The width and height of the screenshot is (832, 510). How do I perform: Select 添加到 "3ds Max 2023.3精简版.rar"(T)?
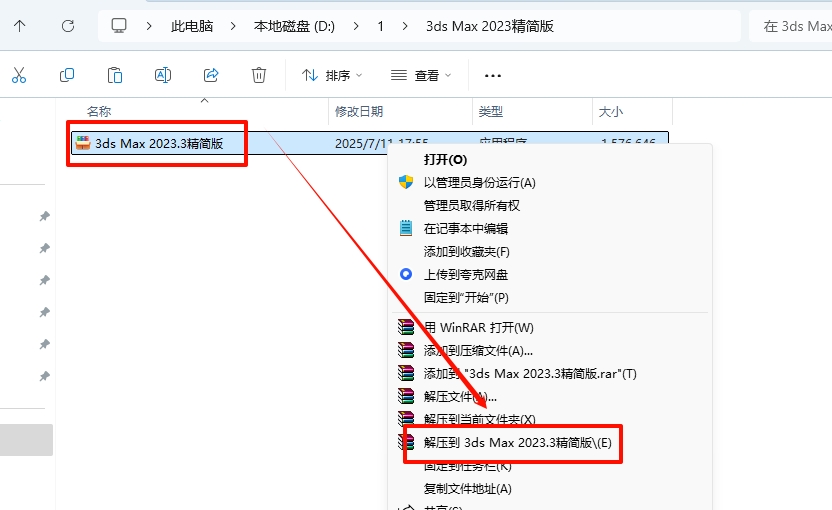(530, 373)
